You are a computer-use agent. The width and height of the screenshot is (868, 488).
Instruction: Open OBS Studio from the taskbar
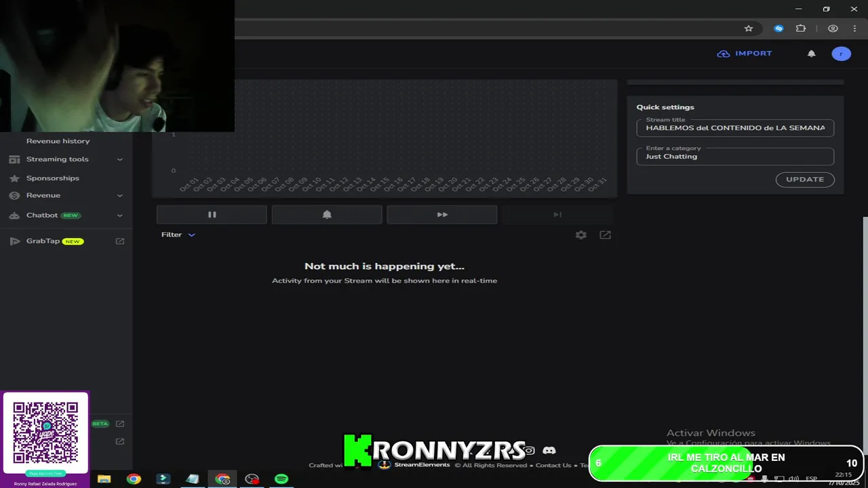(x=252, y=479)
